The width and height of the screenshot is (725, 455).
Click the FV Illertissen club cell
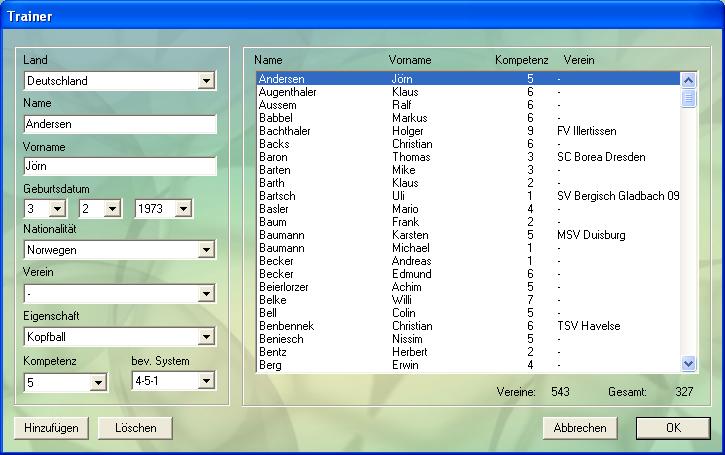(587, 131)
